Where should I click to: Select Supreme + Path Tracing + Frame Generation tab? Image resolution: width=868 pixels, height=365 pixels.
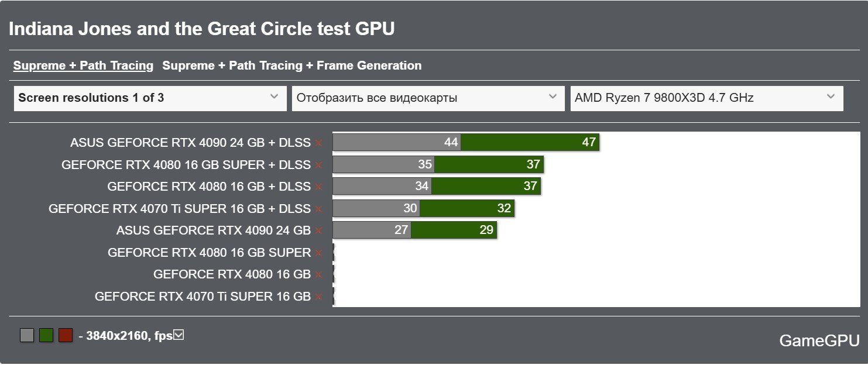pos(291,66)
